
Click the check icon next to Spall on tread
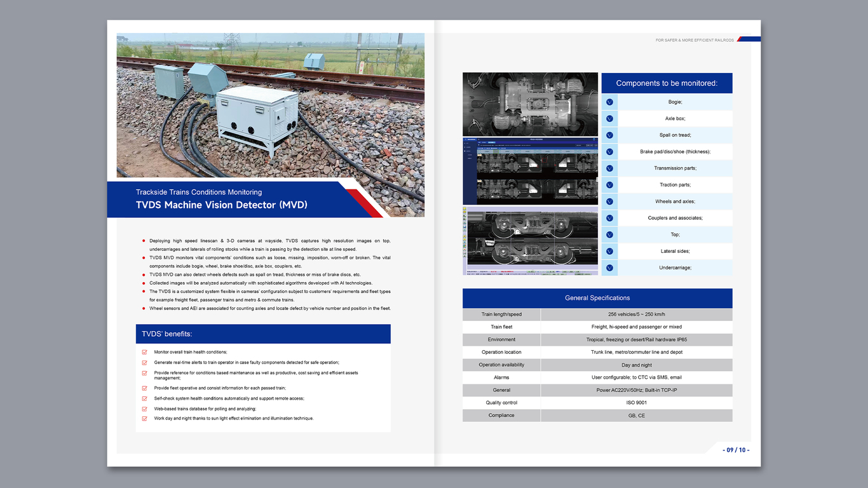[609, 135]
